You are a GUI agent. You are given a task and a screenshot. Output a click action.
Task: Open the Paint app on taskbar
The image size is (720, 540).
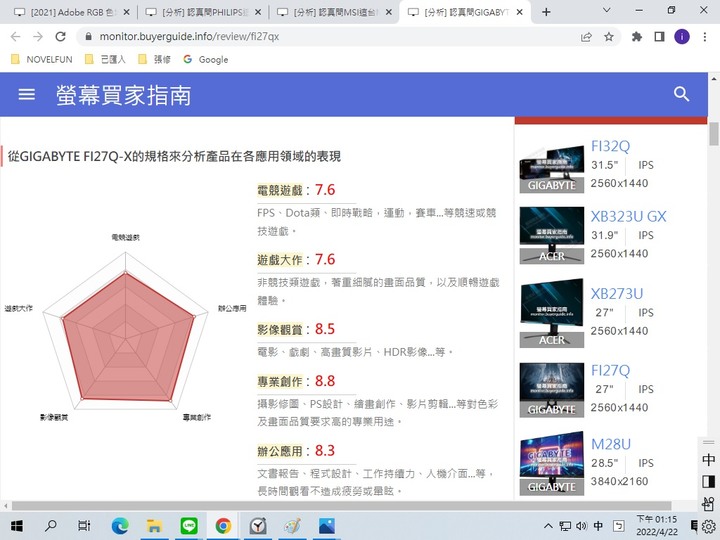[x=292, y=526]
